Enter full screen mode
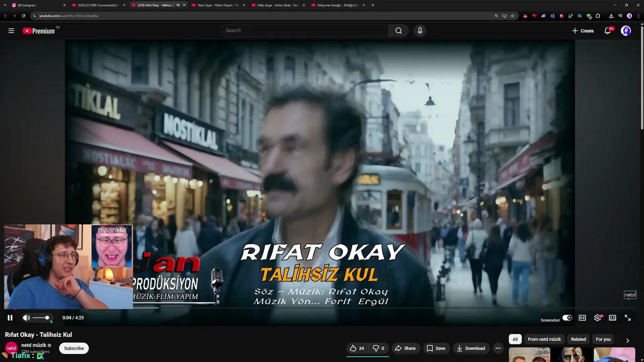644x362 pixels. click(x=627, y=318)
